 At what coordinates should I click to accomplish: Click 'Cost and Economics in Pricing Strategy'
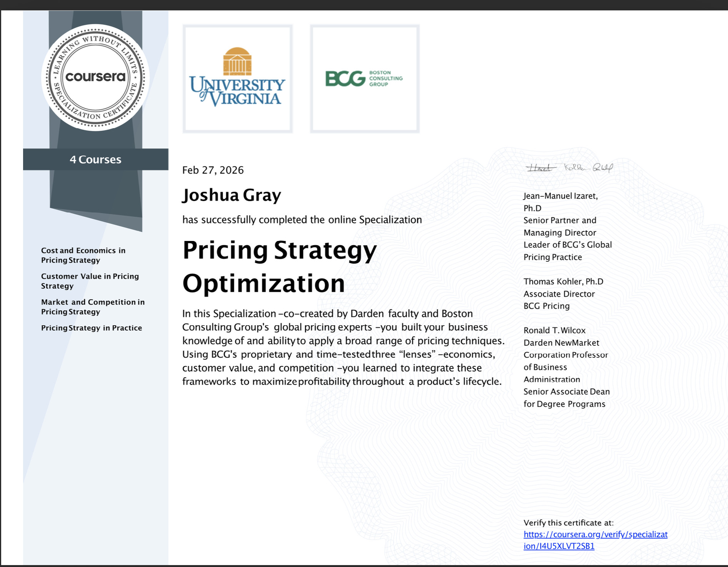[83, 255]
